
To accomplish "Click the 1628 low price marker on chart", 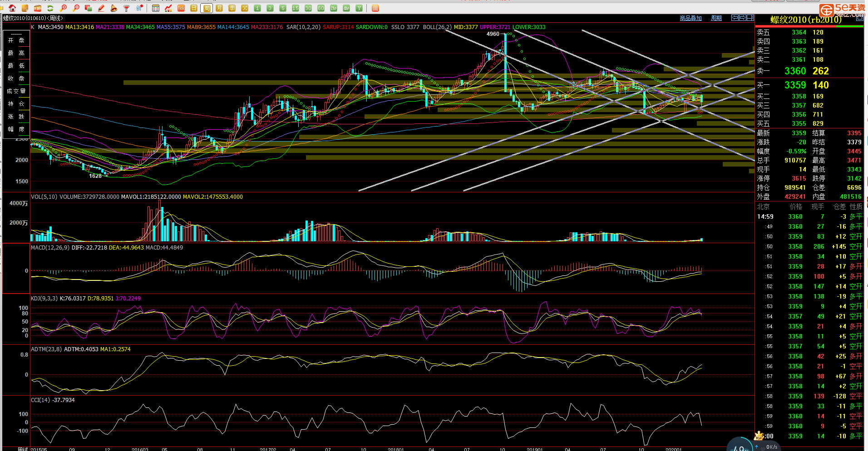I will (x=95, y=176).
